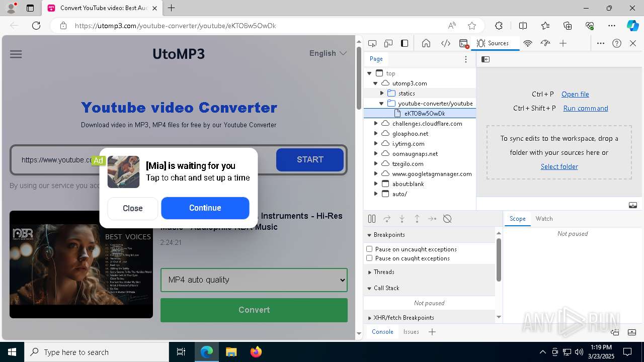Expand the statics folder

click(382, 94)
